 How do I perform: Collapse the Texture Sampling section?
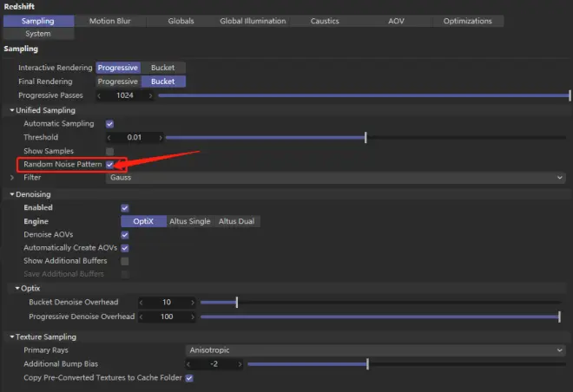tap(11, 336)
